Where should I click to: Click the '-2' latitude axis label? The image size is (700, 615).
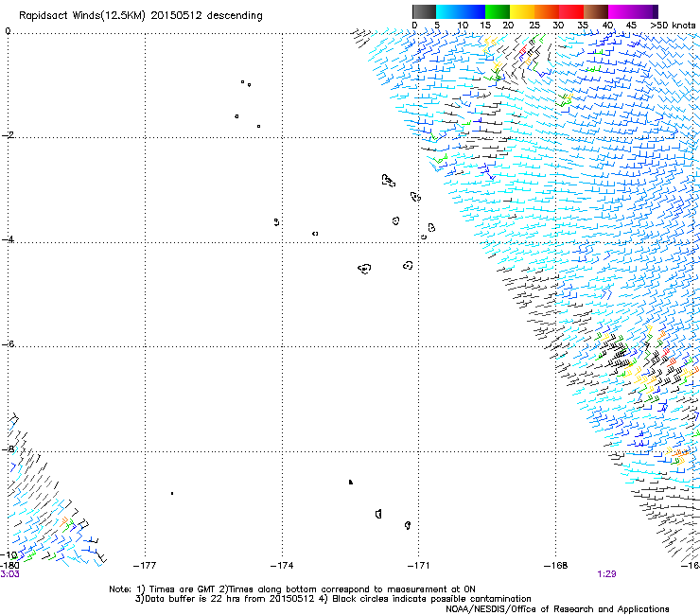point(8,135)
